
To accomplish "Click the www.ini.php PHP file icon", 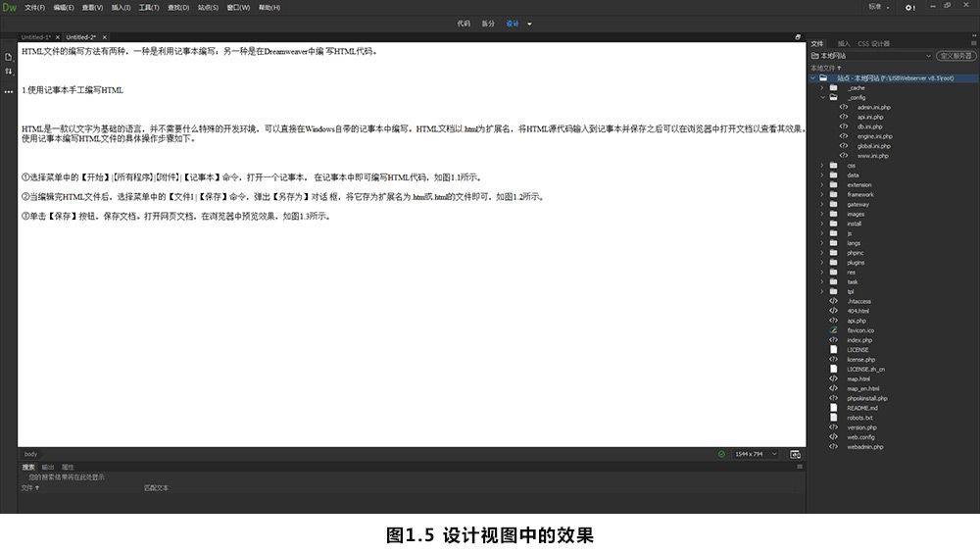I will 843,155.
